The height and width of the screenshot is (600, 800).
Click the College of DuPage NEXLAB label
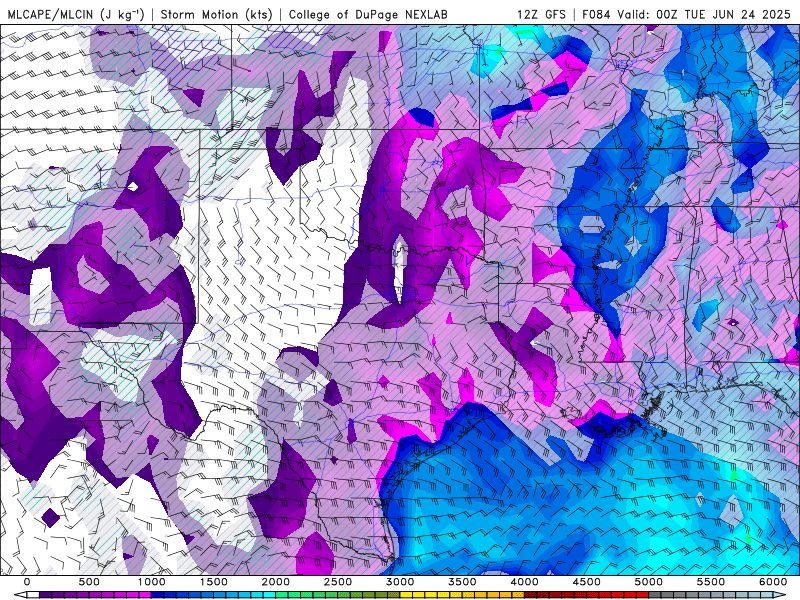pyautogui.click(x=368, y=14)
